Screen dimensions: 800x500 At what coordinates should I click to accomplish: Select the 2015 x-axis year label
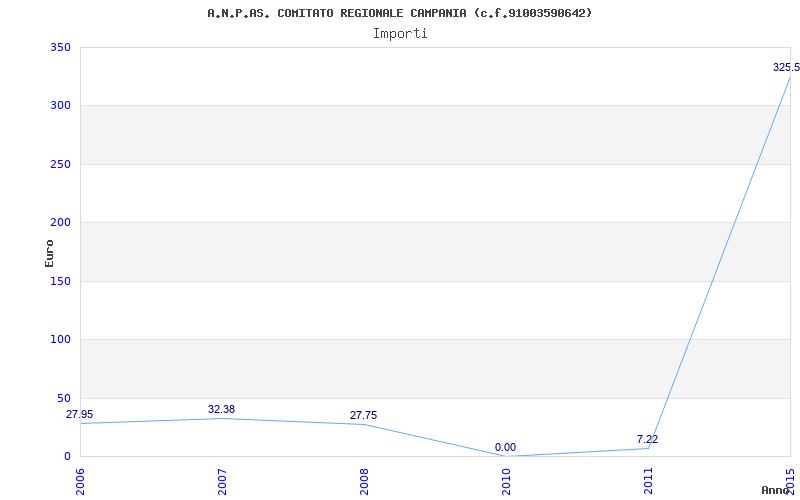pos(790,481)
